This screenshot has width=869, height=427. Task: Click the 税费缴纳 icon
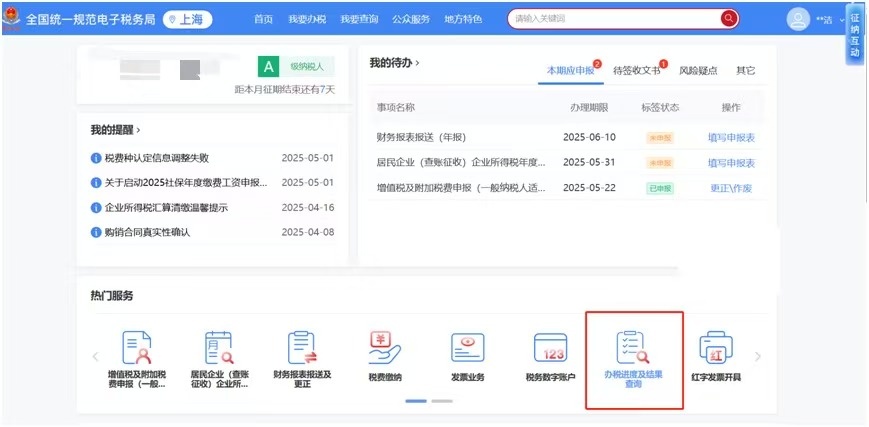[385, 350]
